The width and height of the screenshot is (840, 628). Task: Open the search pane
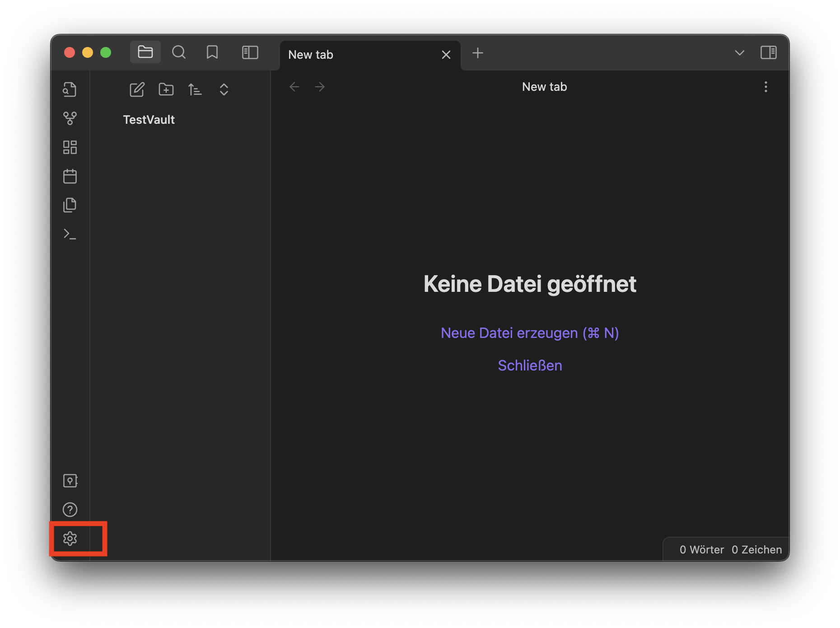click(x=179, y=52)
